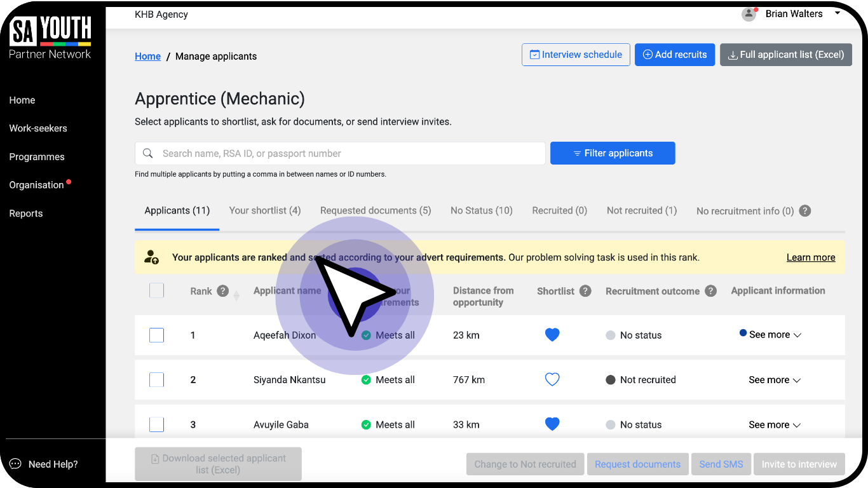The width and height of the screenshot is (868, 488).
Task: Check the box for Siyanda Nkantsu
Action: pos(156,379)
